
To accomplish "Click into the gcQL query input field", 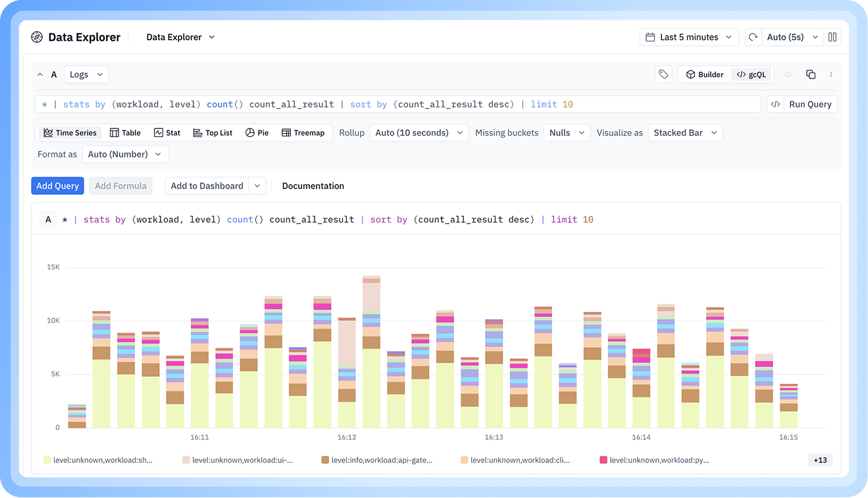I will point(399,104).
